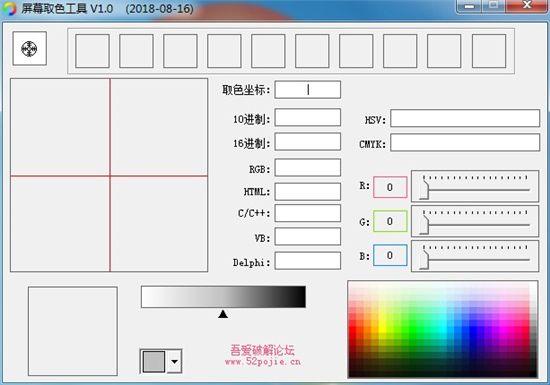Click the red channel slider thumb
The image size is (550, 385).
(424, 190)
